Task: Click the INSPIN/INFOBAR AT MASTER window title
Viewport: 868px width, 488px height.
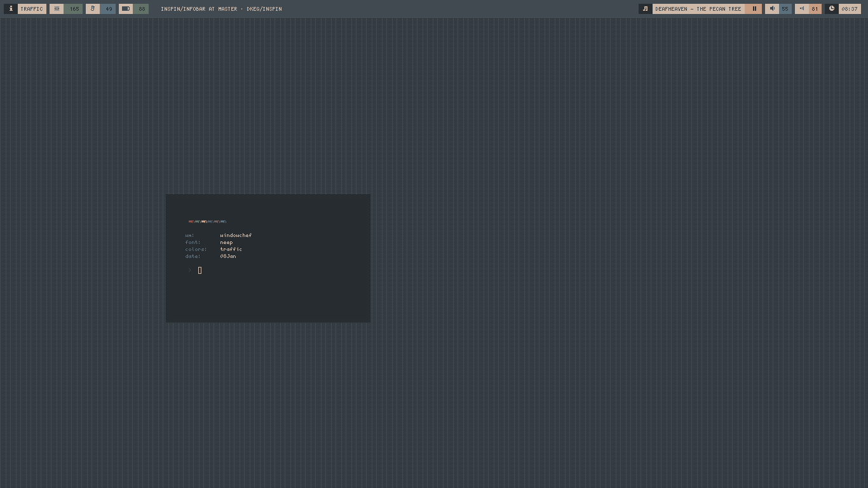Action: point(221,9)
